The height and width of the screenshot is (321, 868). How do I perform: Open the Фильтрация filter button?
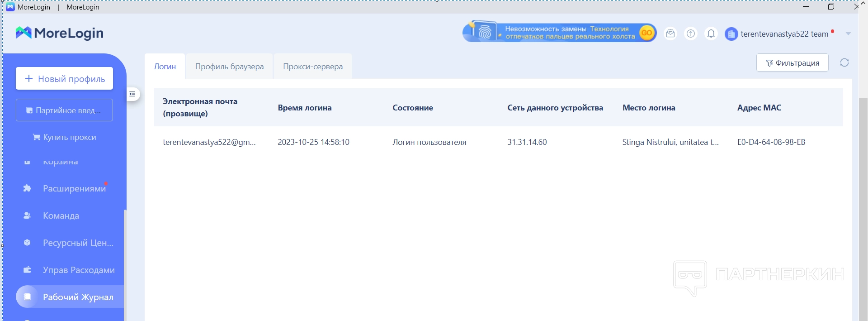[793, 62]
